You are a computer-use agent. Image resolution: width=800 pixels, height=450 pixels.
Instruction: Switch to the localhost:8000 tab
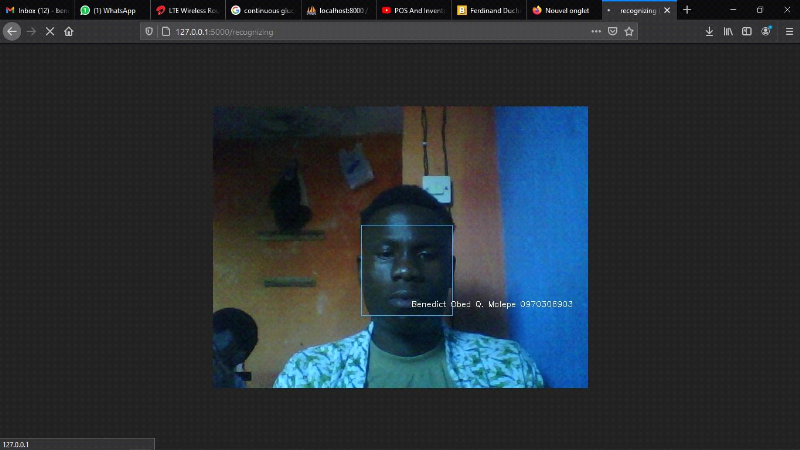click(339, 10)
